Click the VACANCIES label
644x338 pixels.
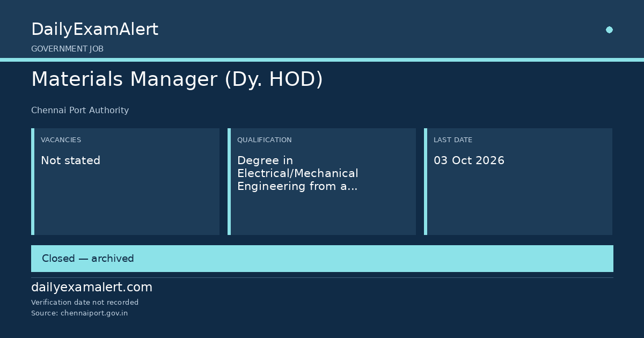[61, 140]
